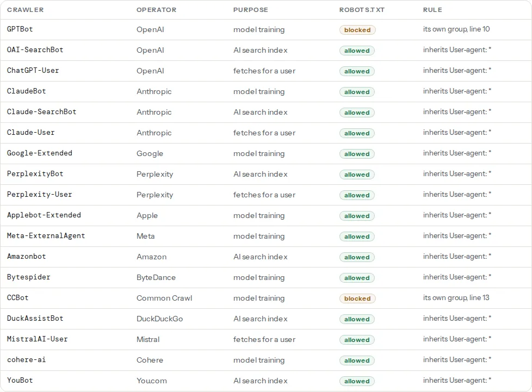The height and width of the screenshot is (392, 532).
Task: Click 'its own group, line 10' rule
Action: pyautogui.click(x=456, y=29)
